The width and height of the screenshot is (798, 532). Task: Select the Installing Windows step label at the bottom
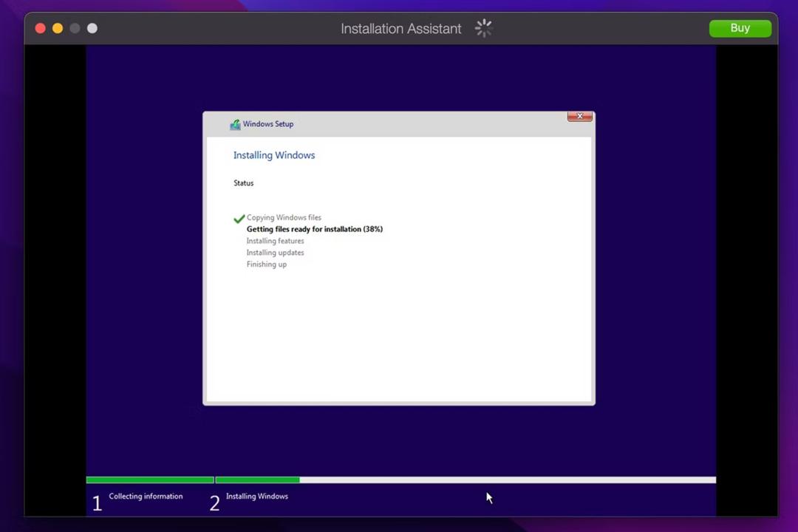coord(257,497)
